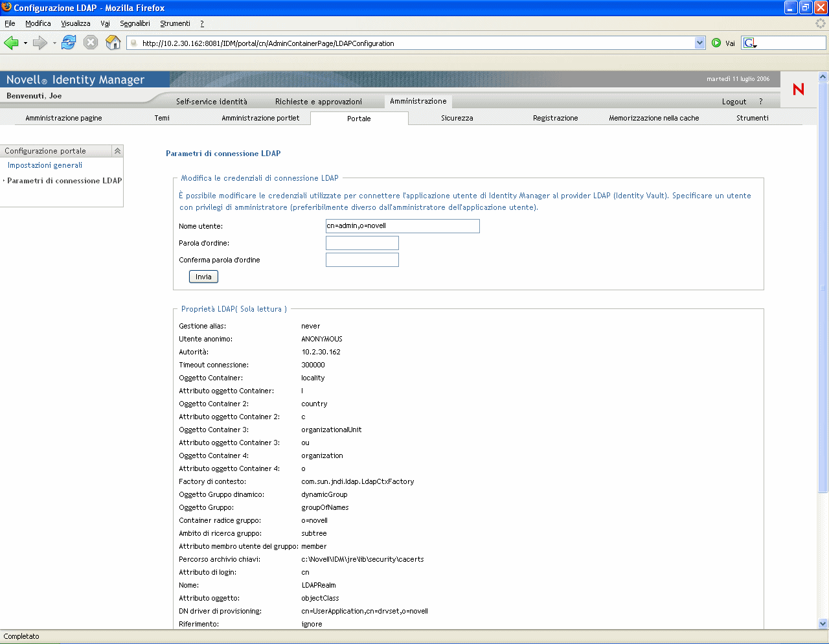Viewport: 829px width, 644px height.
Task: Click the page scrollbar down arrow
Action: pos(823,624)
